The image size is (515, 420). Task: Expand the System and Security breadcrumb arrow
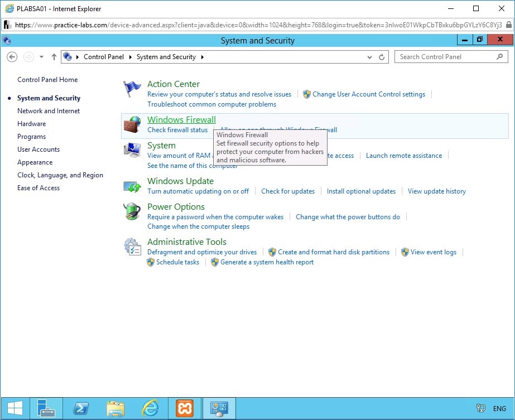coord(203,57)
